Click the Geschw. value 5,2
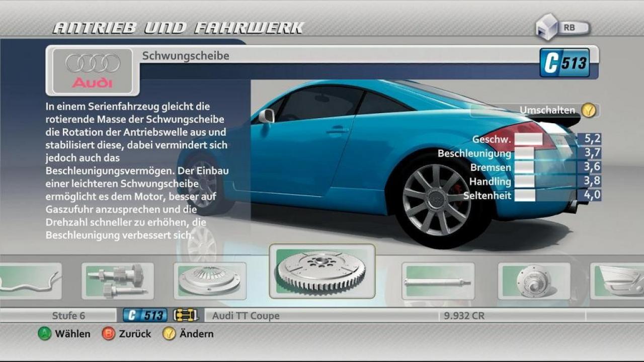This screenshot has width=644, height=362. [592, 139]
